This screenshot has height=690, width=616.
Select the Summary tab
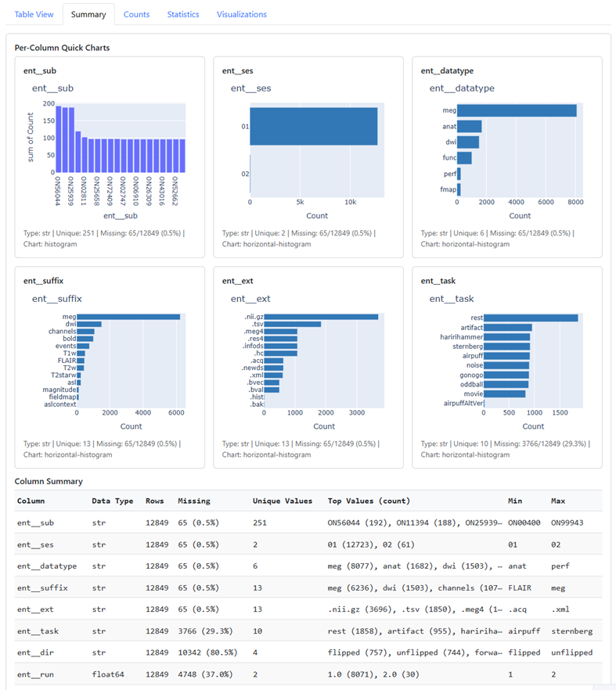pyautogui.click(x=88, y=15)
